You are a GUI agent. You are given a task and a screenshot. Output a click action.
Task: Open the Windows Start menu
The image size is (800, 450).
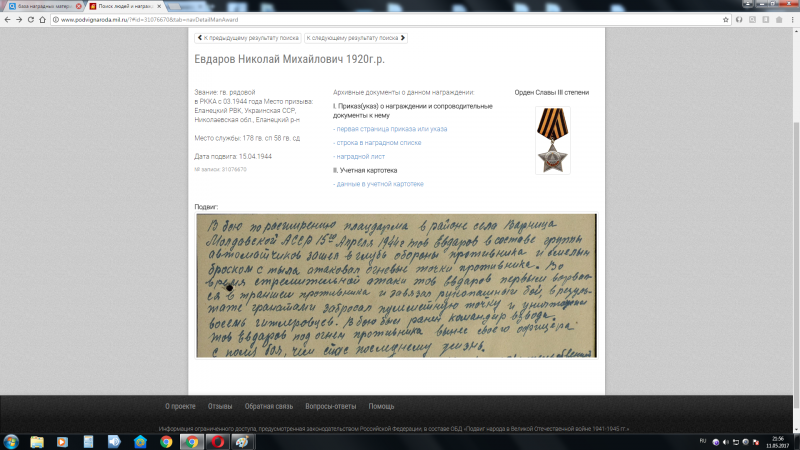[x=11, y=442]
